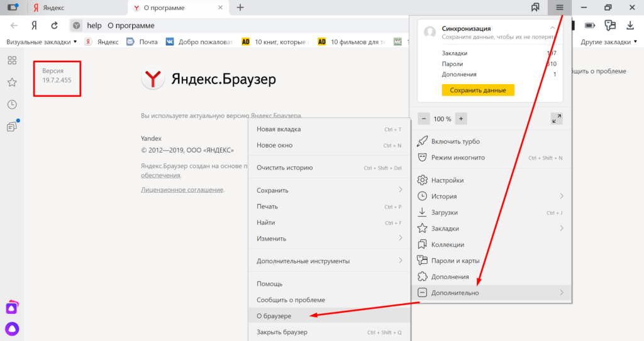Select 'Сообщить о проблеме' in submenu
Image resolution: width=644 pixels, height=341 pixels.
point(330,300)
